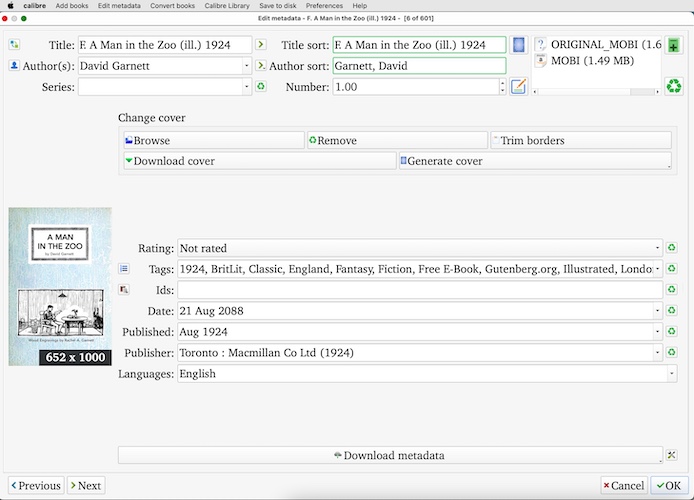This screenshot has height=500, width=694.
Task: Select the ORIGINAL_MOBI format entry
Action: (x=598, y=44)
